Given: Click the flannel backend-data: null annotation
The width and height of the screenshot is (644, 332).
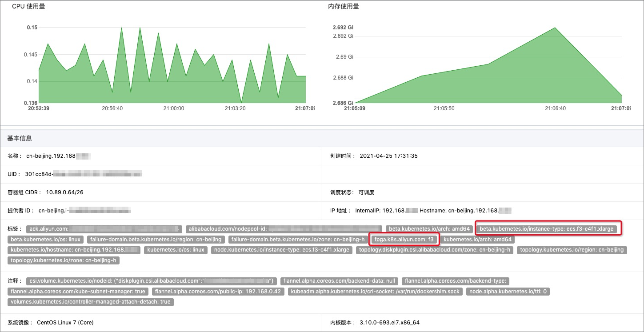Looking at the screenshot, I should coord(340,281).
